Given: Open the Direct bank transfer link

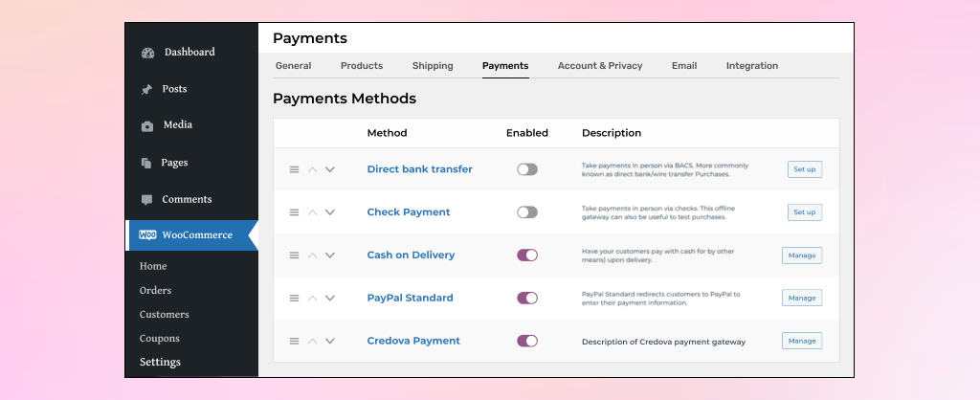Looking at the screenshot, I should click(419, 169).
